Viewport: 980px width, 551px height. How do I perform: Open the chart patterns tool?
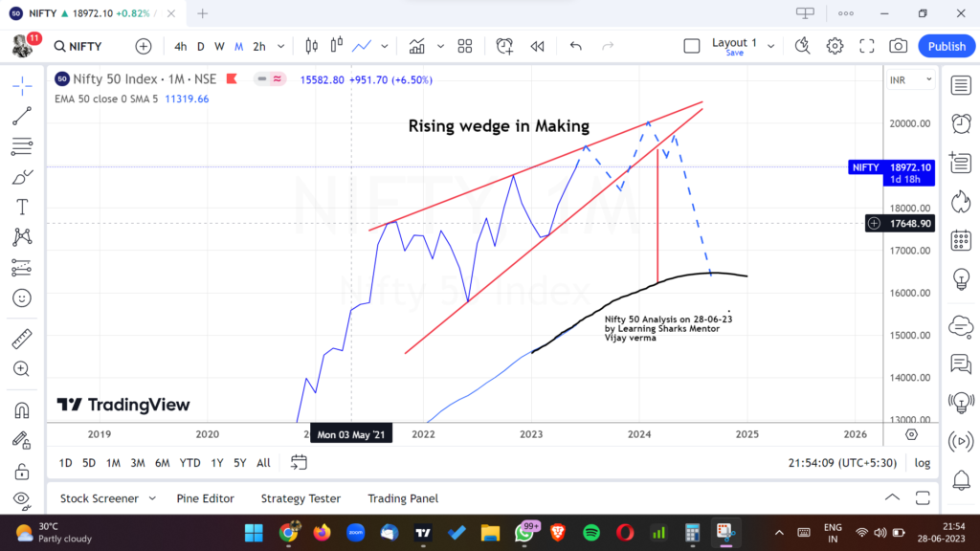(x=22, y=237)
